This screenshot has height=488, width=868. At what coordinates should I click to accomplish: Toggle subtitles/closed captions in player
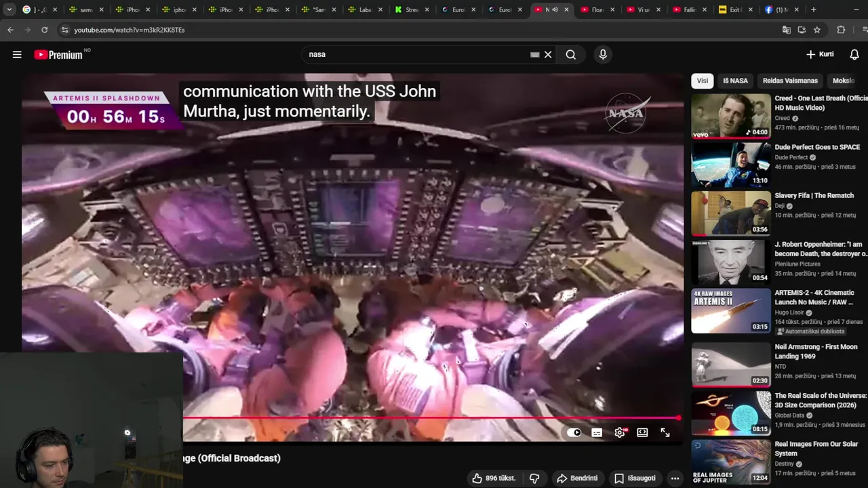point(597,432)
